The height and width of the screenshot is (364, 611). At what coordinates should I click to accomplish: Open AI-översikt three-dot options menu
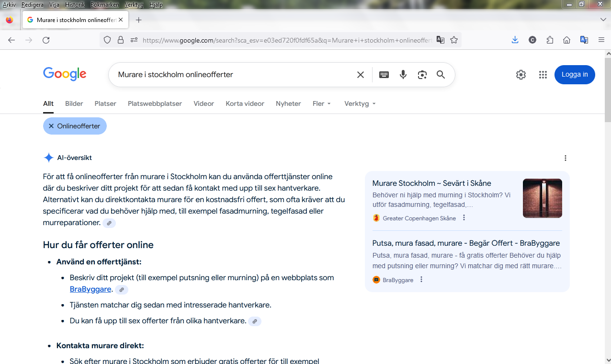(x=566, y=158)
